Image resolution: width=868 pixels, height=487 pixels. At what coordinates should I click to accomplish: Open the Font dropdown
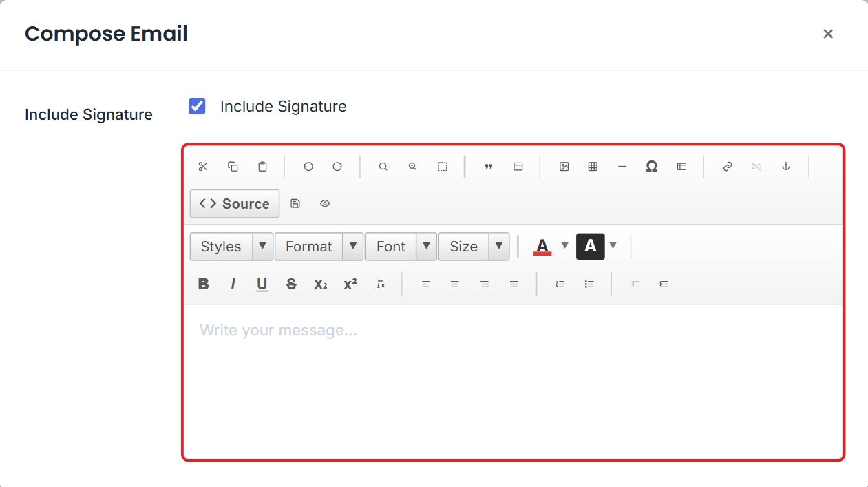pos(401,247)
